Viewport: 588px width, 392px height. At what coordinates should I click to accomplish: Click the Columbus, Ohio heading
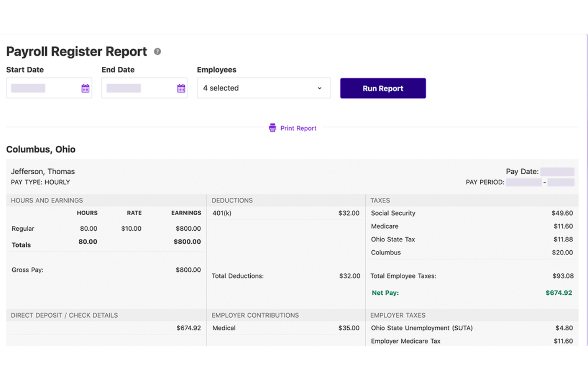[x=41, y=149]
